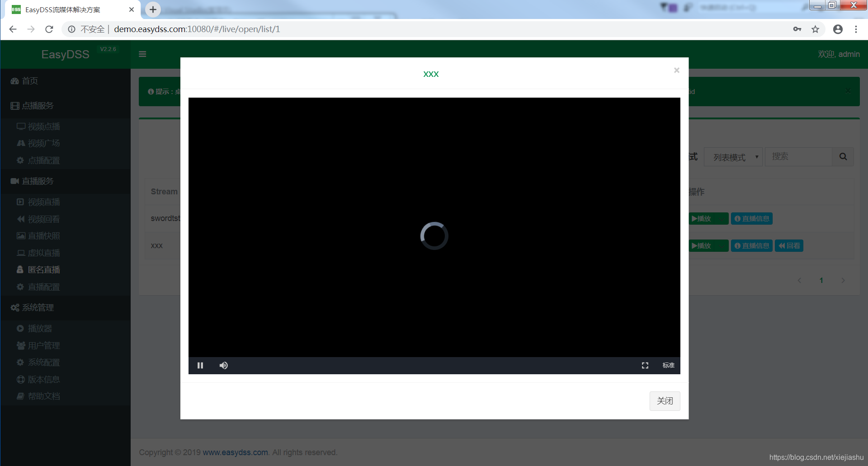The width and height of the screenshot is (868, 466).
Task: Open the Chrome three-dot menu
Action: tap(856, 29)
